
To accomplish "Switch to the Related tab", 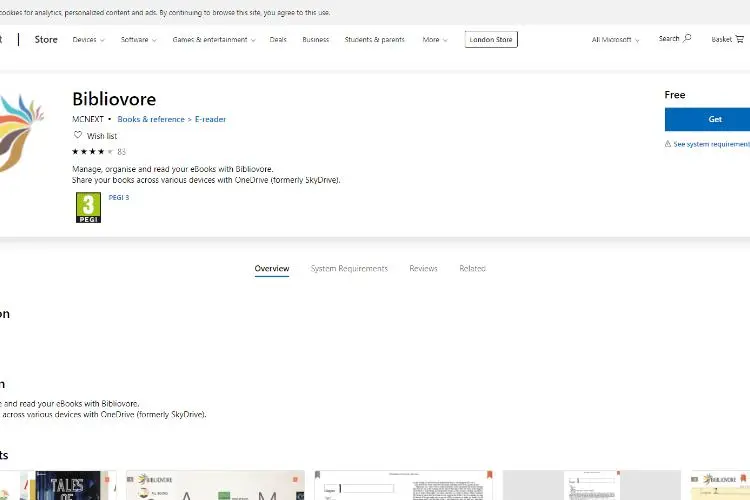I will [x=473, y=269].
